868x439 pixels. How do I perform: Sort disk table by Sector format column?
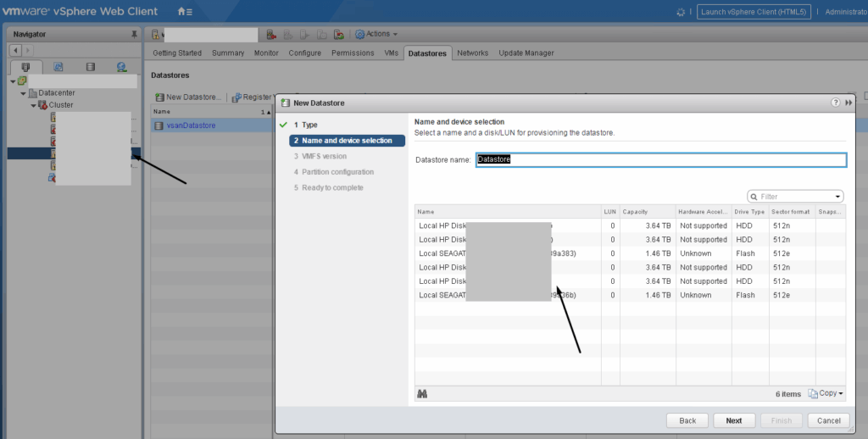[792, 212]
